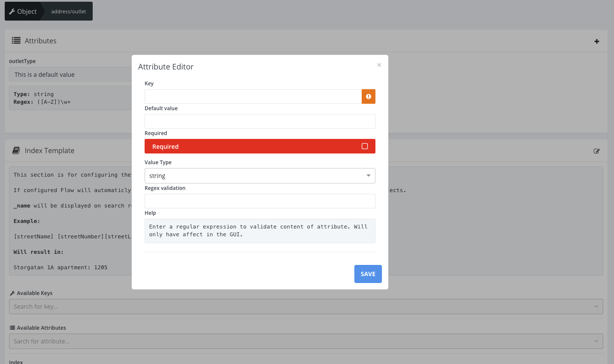Viewport: 614px width, 364px height.
Task: Click the 'Will result in:' text
Action: pyautogui.click(x=38, y=252)
